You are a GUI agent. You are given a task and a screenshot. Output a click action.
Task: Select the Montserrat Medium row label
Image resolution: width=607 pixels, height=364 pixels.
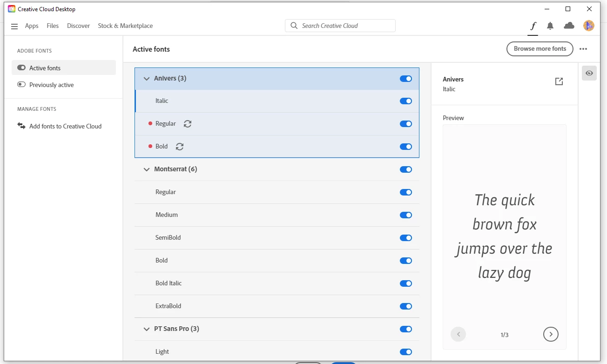(167, 215)
